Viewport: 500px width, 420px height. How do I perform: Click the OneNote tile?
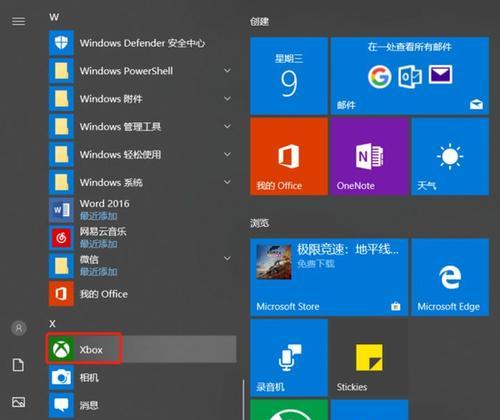click(369, 156)
